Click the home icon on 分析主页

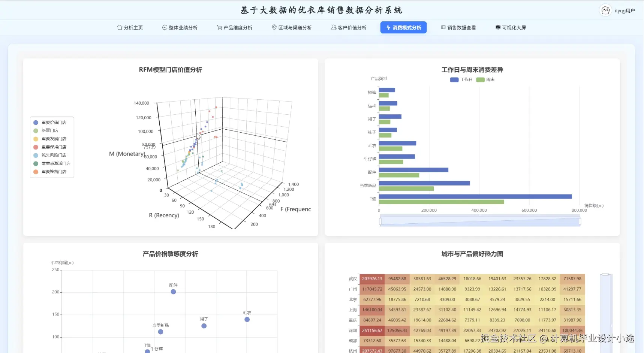(119, 27)
